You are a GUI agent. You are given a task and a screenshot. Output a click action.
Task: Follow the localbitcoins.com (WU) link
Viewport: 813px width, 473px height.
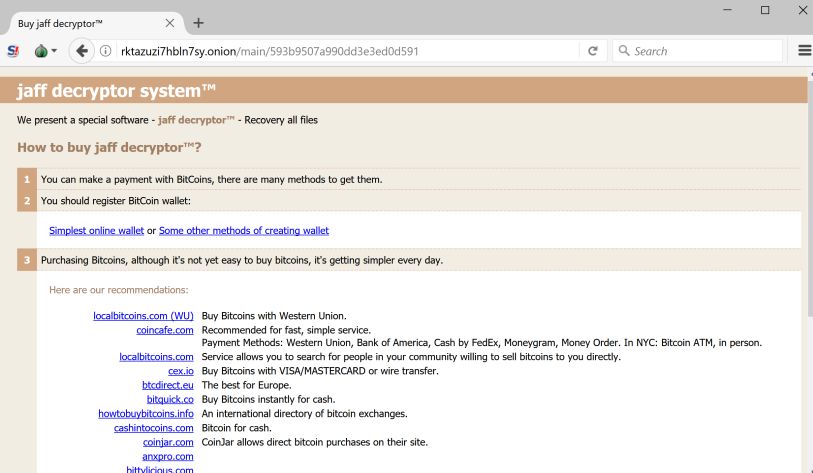(143, 316)
